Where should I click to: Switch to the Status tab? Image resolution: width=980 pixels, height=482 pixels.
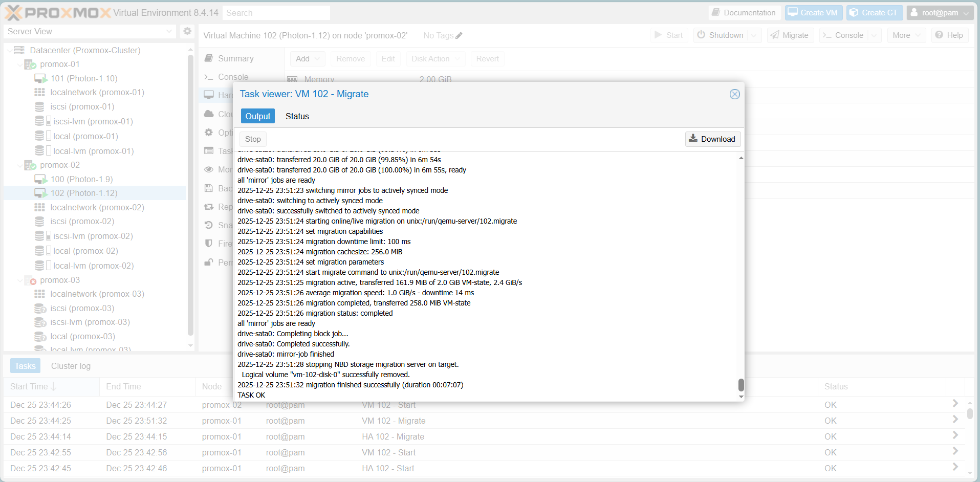[297, 116]
